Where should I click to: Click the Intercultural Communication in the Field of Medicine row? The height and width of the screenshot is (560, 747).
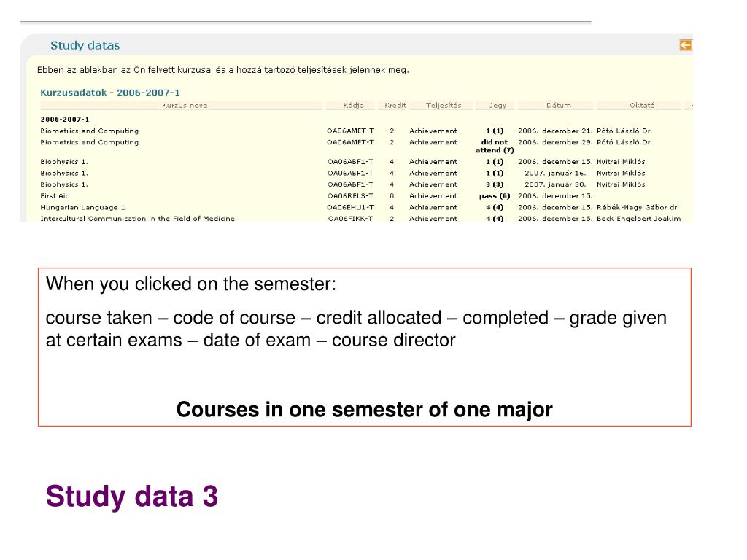click(x=360, y=219)
